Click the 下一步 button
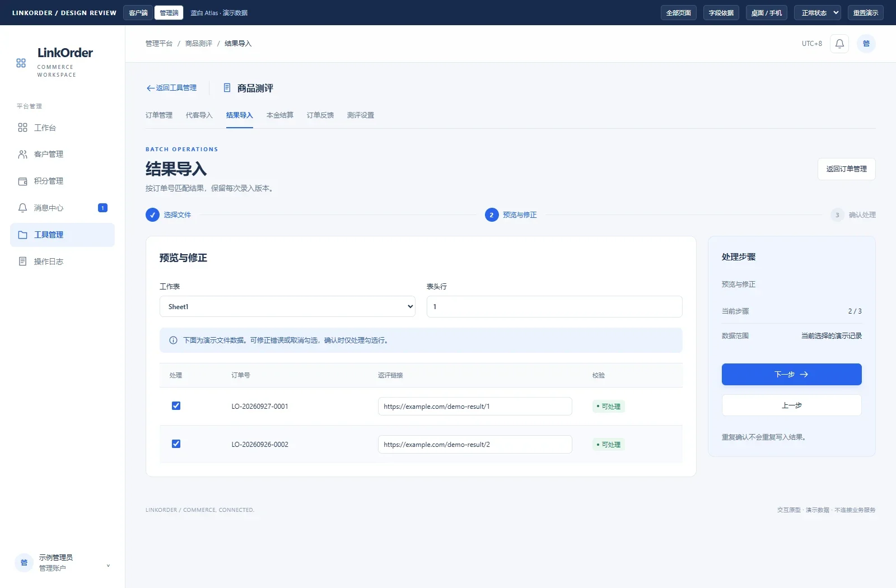This screenshot has height=588, width=896. pyautogui.click(x=791, y=375)
